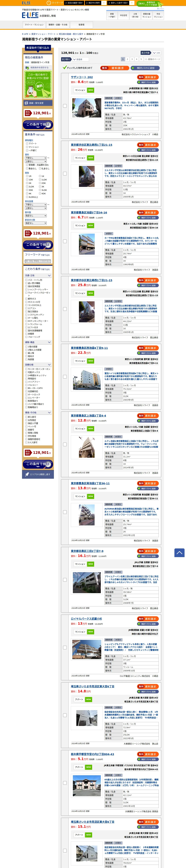Viewport: 186px width, 868px height.
Task: Switch to 事務所・店舗・その他 tab
Action: [x=58, y=25]
